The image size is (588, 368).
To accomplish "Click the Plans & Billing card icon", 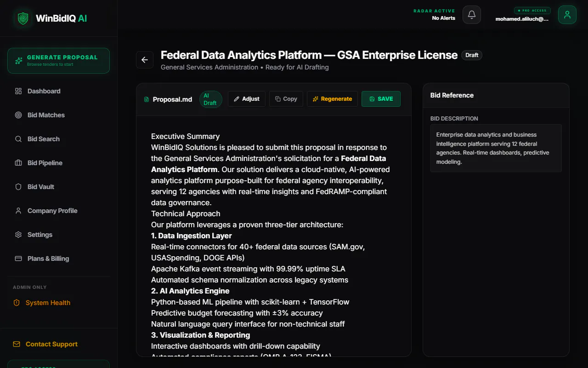I will [18, 259].
